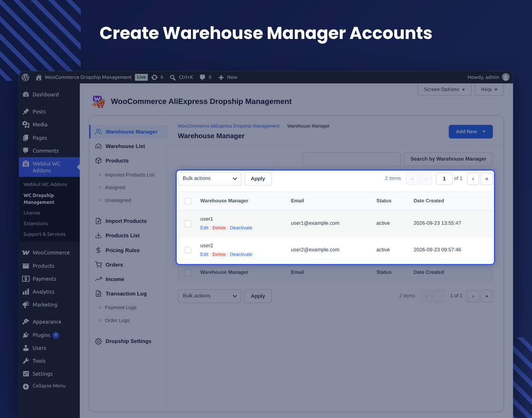Viewport: 532px width, 418px height.
Task: Click Search by Warehouse Manager button
Action: (x=448, y=159)
